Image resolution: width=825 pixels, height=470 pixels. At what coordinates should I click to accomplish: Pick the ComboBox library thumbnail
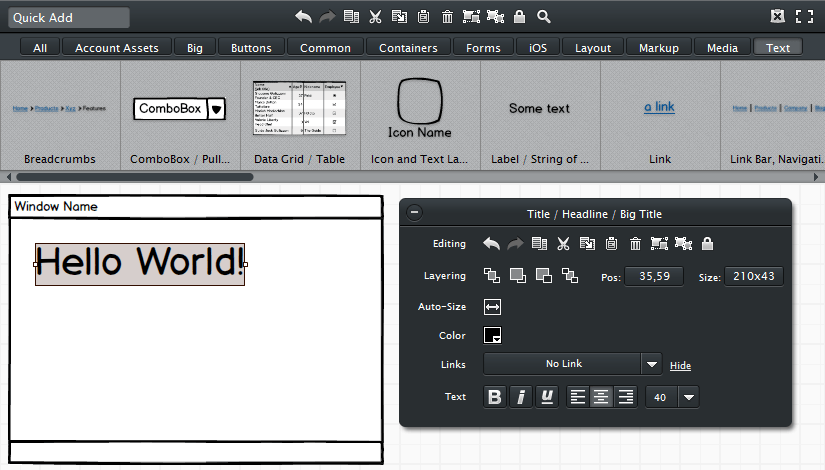tap(180, 109)
